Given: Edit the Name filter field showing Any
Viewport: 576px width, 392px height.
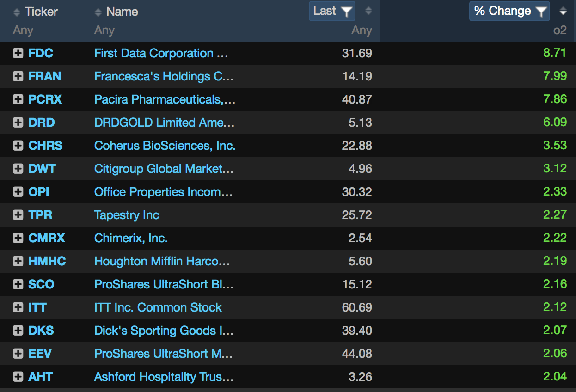Looking at the screenshot, I should tap(104, 31).
